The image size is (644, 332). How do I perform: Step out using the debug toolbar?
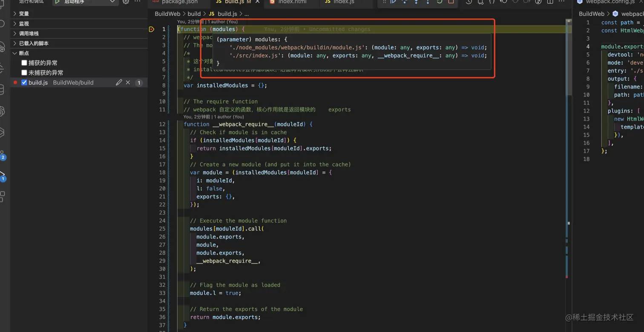[x=428, y=2]
